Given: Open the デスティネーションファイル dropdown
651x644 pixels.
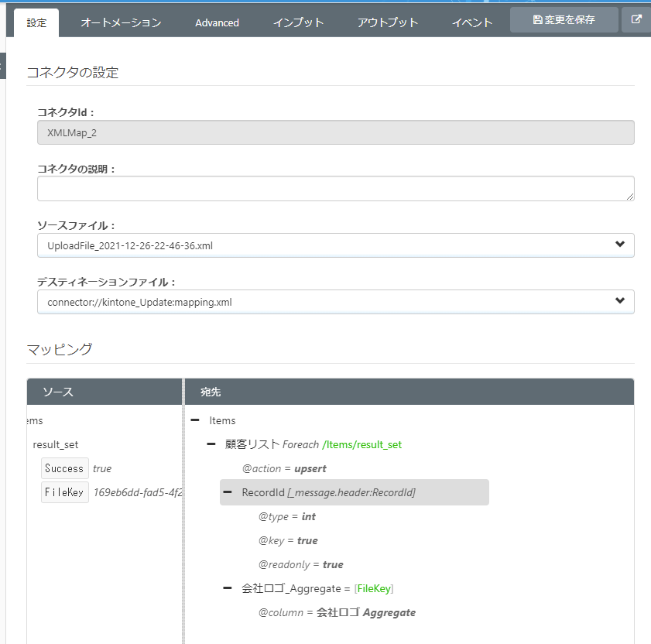Looking at the screenshot, I should click(335, 302).
